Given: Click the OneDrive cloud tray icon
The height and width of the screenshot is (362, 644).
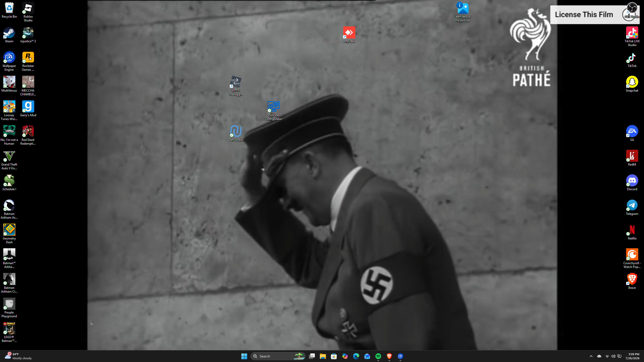Looking at the screenshot, I should pyautogui.click(x=599, y=356).
